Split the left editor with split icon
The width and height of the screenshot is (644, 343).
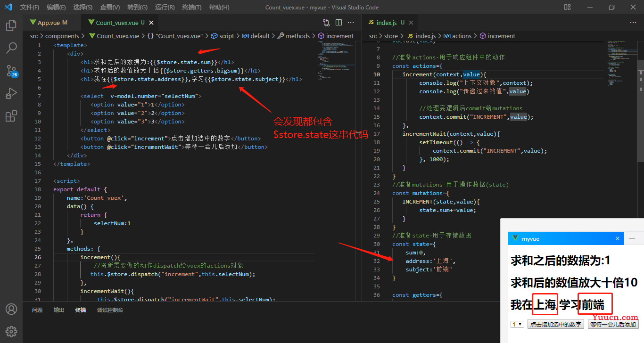pyautogui.click(x=339, y=22)
